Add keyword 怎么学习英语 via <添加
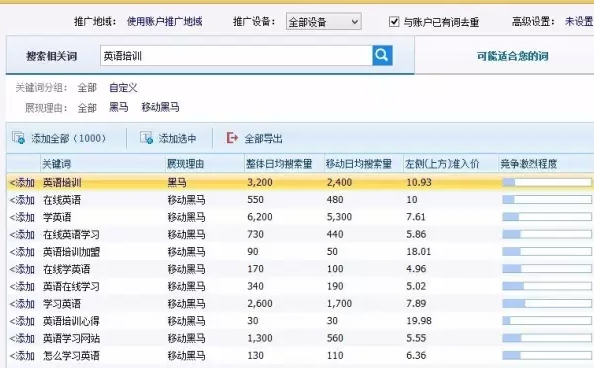 pyautogui.click(x=22, y=355)
